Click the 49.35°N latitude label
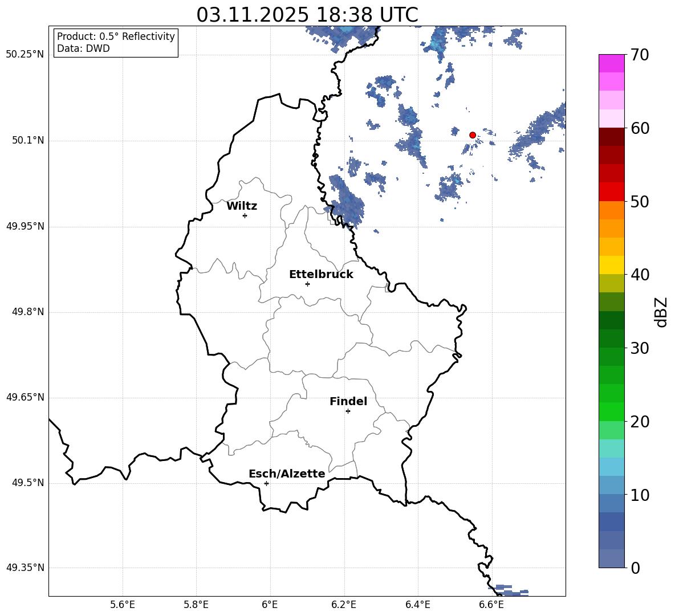This screenshot has height=616, width=675. click(25, 568)
